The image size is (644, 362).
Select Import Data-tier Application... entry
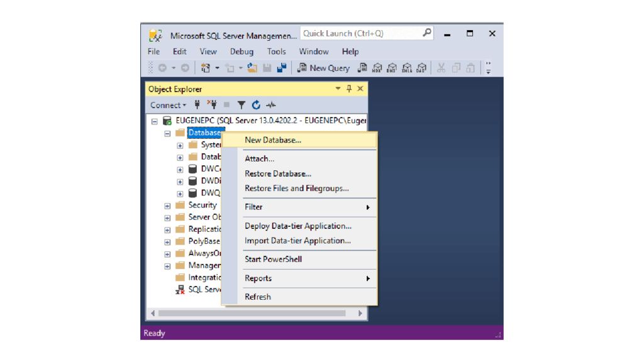299,241
